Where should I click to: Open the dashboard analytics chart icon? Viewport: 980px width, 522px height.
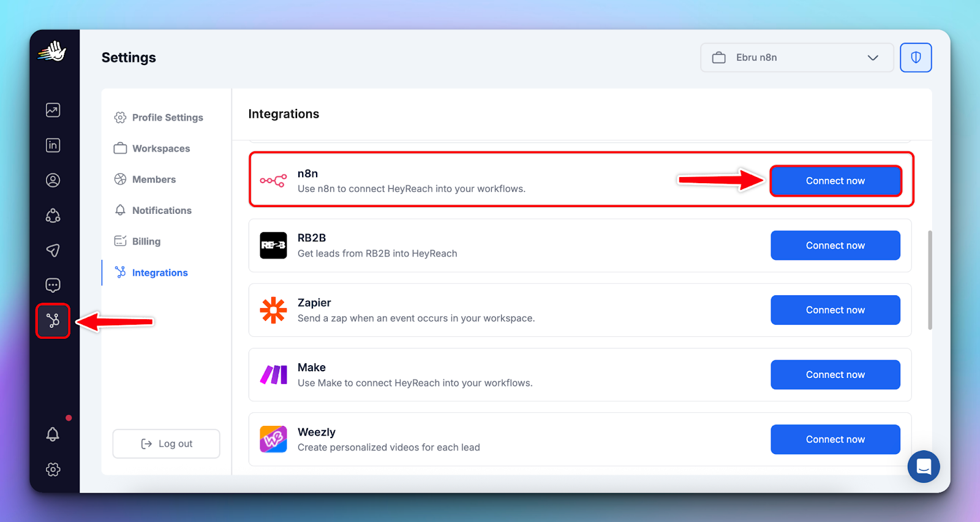(x=53, y=110)
